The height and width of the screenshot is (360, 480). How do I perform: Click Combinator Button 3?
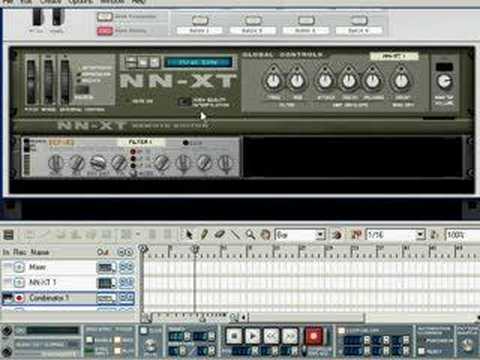[x=306, y=20]
